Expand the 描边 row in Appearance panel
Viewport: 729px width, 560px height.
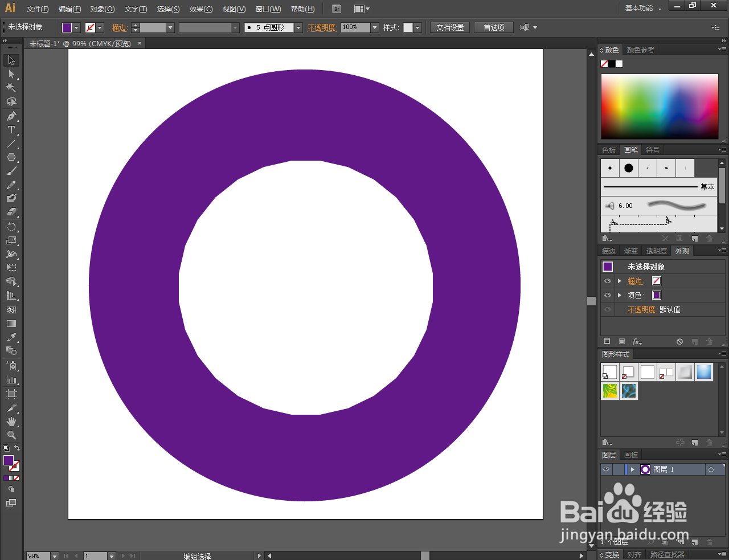tap(620, 281)
